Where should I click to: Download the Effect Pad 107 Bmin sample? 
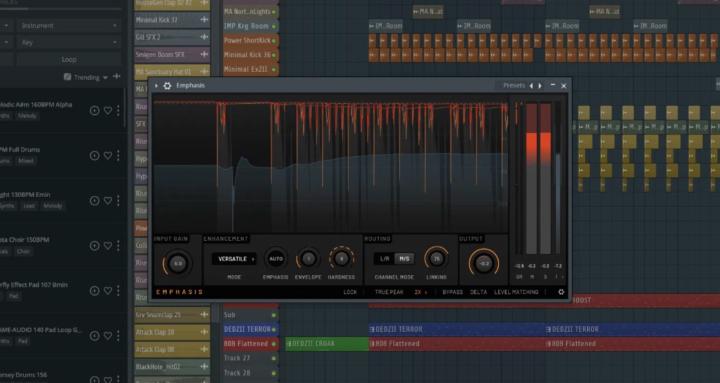click(95, 291)
